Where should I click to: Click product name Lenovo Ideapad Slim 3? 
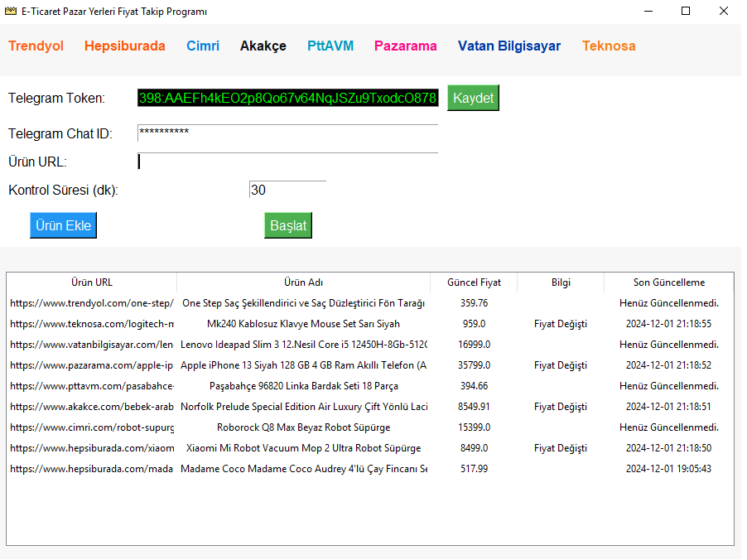point(303,345)
